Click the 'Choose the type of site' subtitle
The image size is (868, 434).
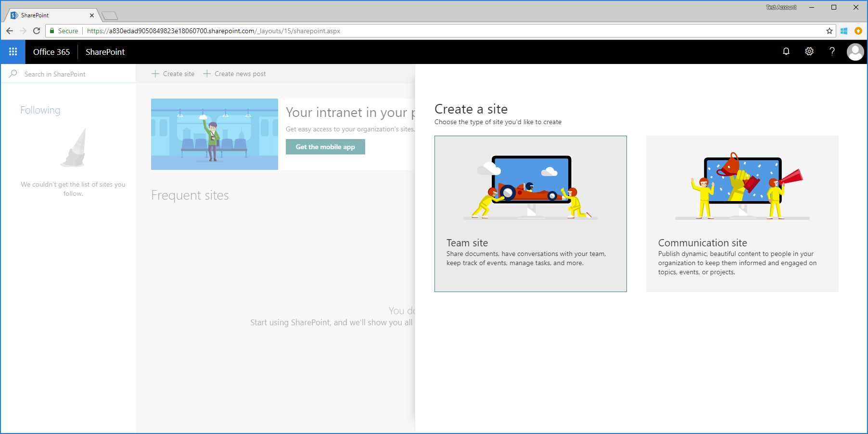click(498, 122)
